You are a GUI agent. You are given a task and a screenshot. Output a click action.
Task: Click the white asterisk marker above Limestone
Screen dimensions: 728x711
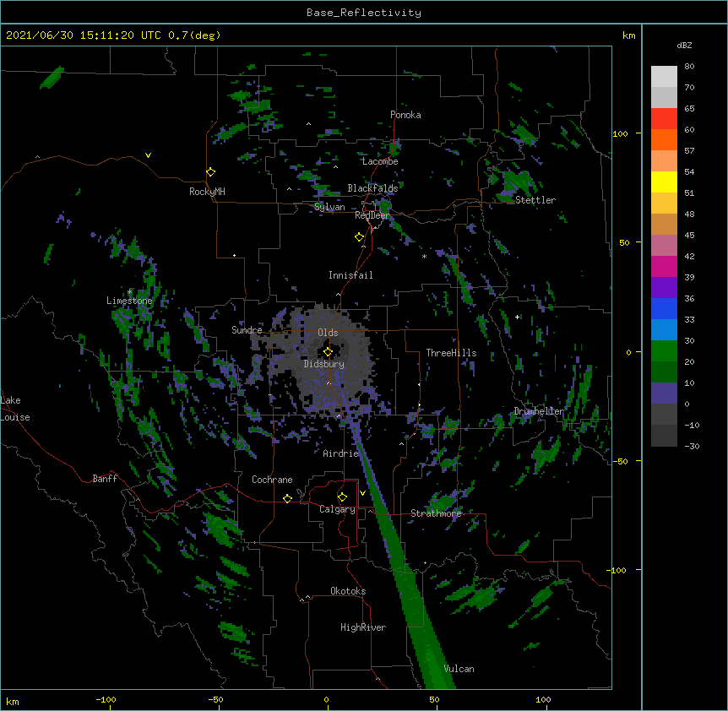pyautogui.click(x=130, y=292)
